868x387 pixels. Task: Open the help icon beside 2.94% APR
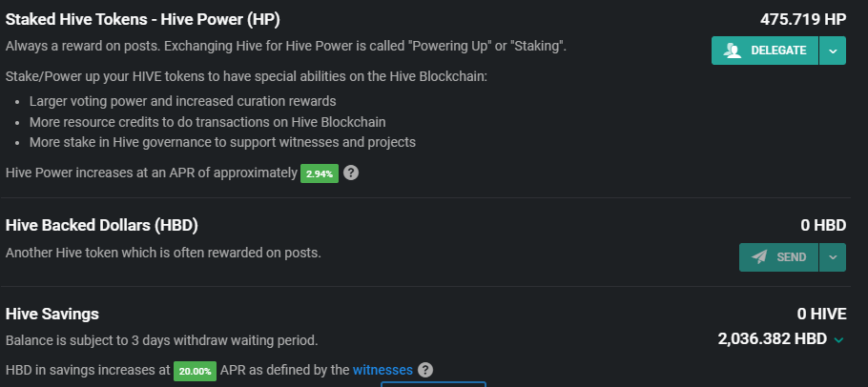(351, 173)
